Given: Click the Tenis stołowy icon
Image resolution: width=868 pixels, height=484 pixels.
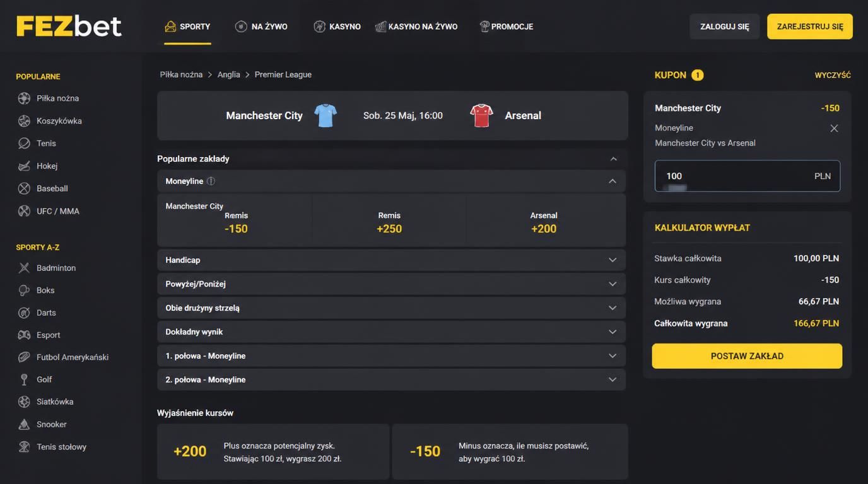Looking at the screenshot, I should click(x=24, y=447).
